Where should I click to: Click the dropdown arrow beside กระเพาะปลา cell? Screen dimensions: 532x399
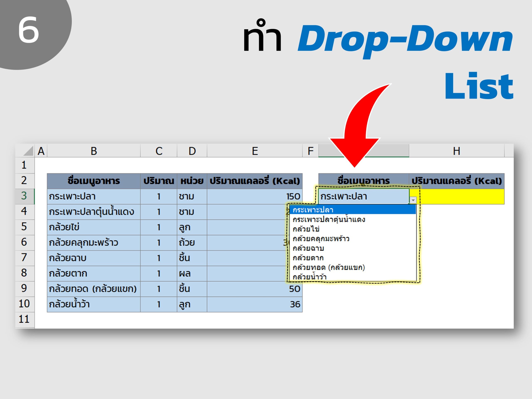click(413, 200)
